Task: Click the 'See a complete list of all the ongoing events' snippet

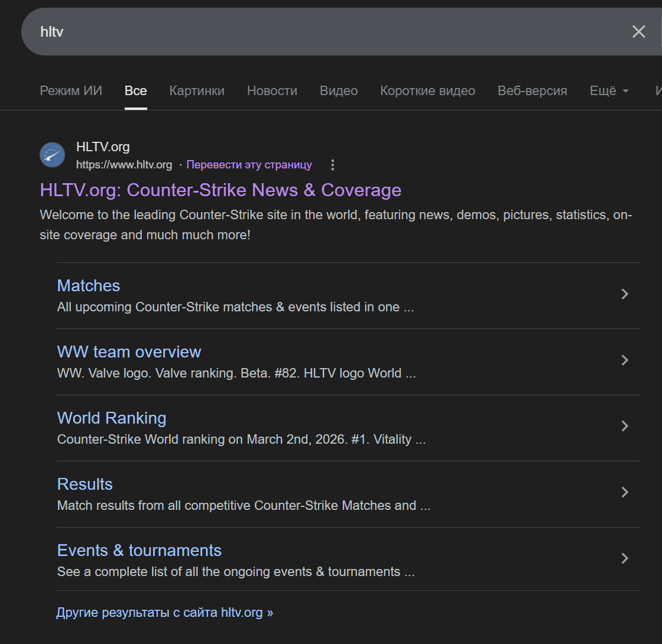Action: (x=236, y=571)
